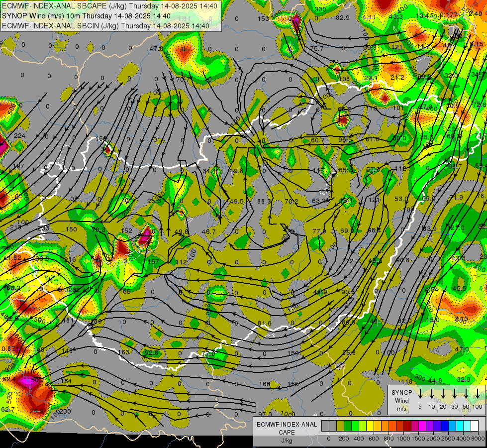This screenshot has height=448, width=487.
Task: Click the map value 197
Action: coord(18,166)
